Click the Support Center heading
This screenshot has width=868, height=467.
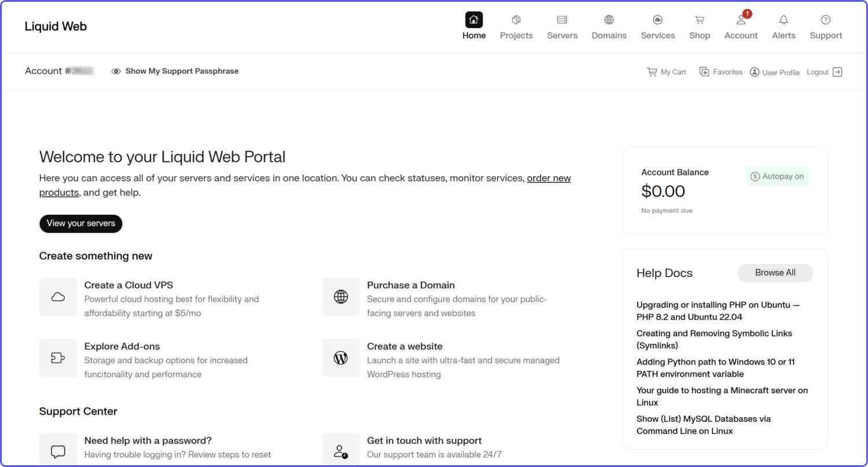[78, 411]
